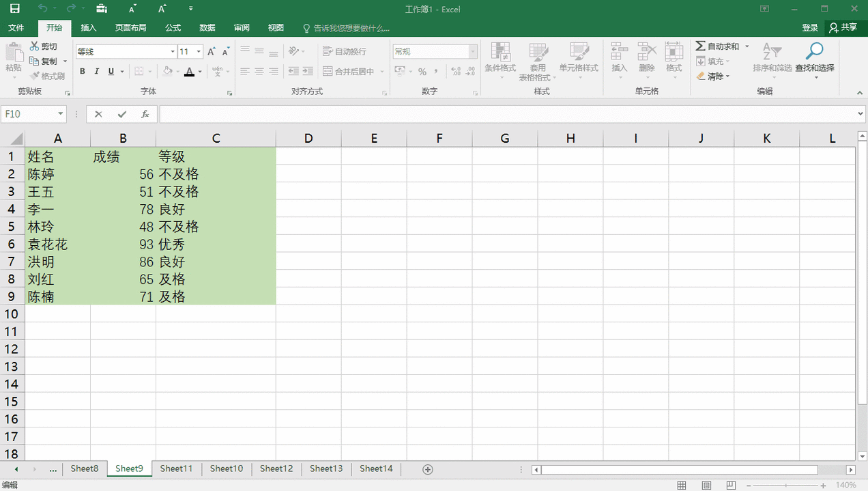Image resolution: width=868 pixels, height=491 pixels.
Task: Toggle Underline formatting
Action: coord(111,72)
